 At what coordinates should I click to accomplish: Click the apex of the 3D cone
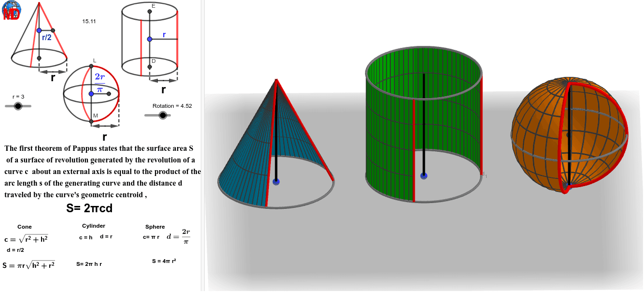[x=277, y=80]
